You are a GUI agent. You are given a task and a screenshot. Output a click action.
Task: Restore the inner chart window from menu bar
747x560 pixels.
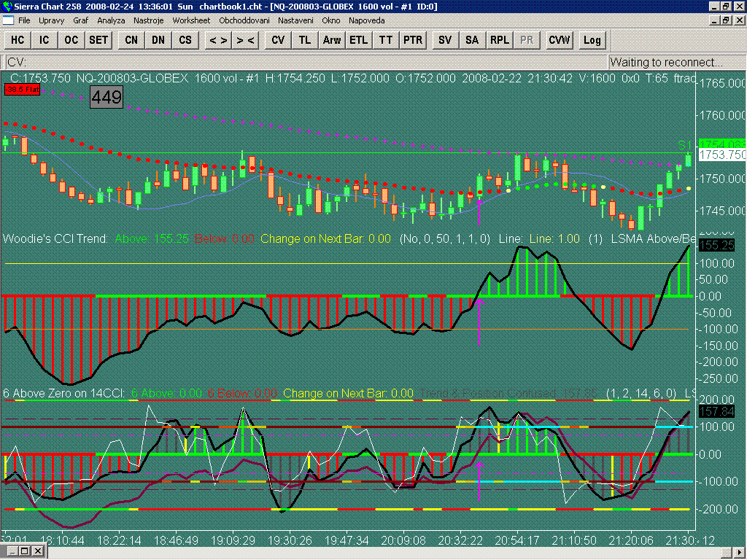click(x=726, y=20)
